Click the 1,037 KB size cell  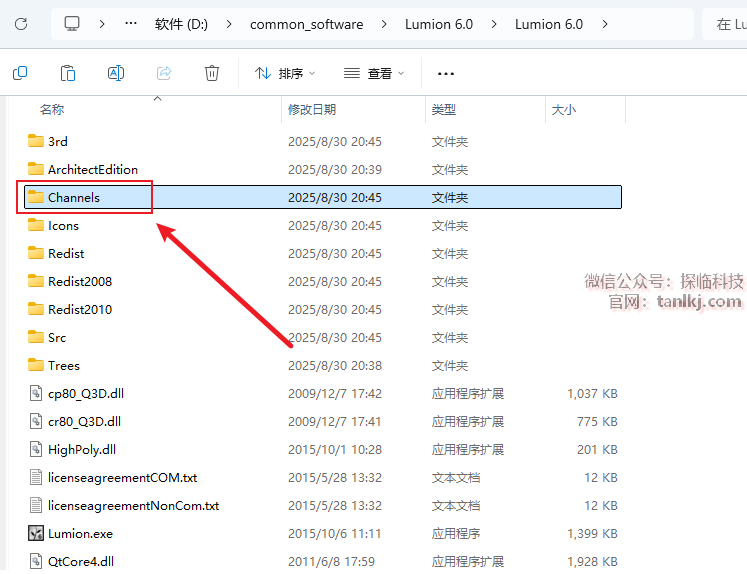click(592, 394)
